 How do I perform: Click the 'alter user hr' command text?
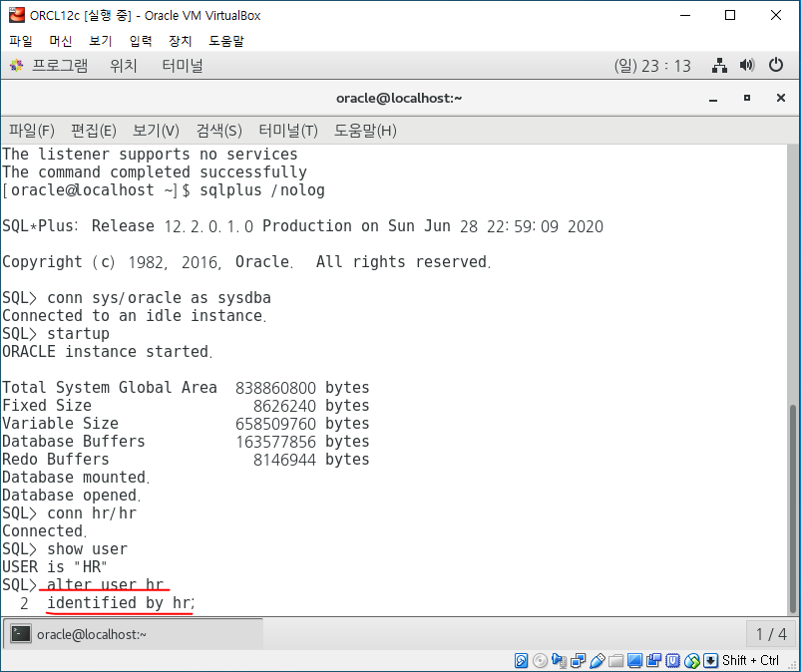click(x=105, y=584)
